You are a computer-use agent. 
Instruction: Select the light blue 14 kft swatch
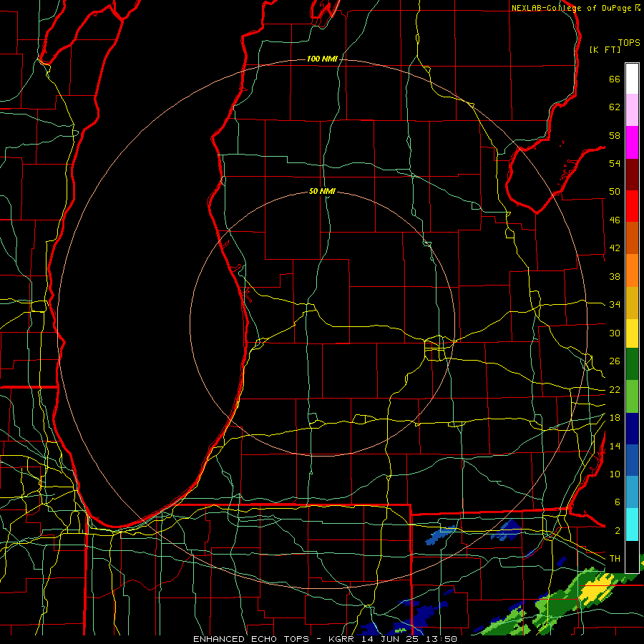point(632,492)
